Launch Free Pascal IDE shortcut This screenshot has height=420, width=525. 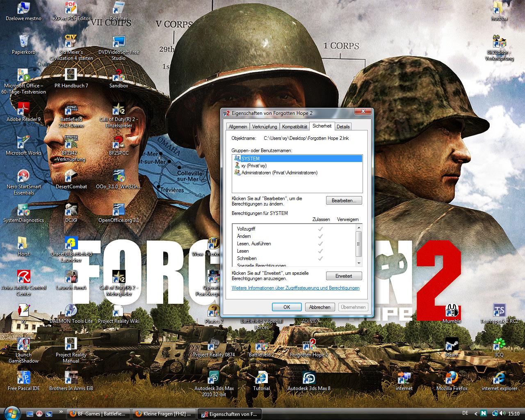coord(23,381)
